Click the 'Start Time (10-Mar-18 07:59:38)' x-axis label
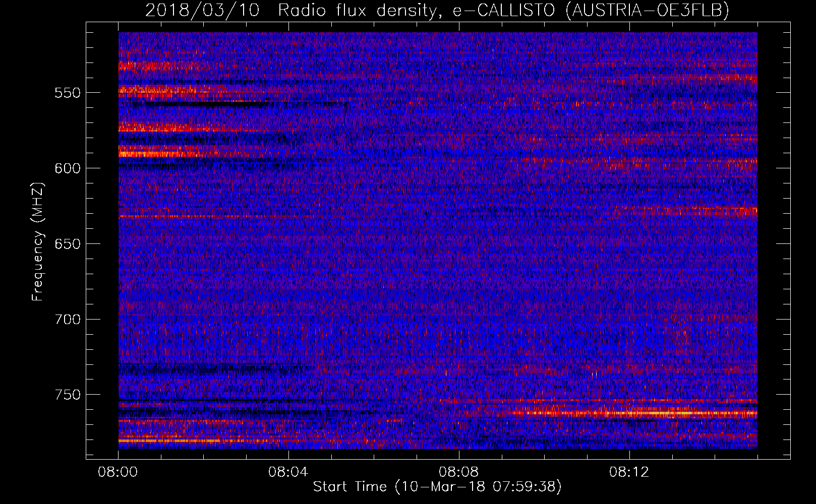 [x=437, y=487]
